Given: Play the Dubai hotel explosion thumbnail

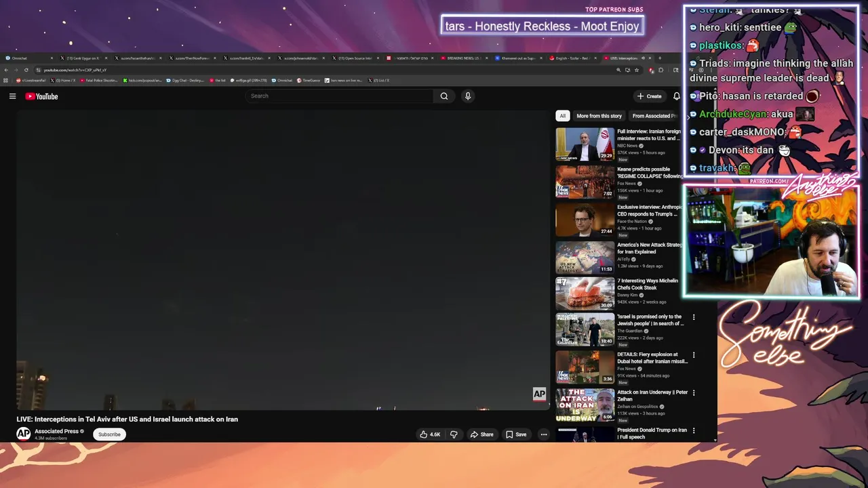Looking at the screenshot, I should [x=585, y=367].
